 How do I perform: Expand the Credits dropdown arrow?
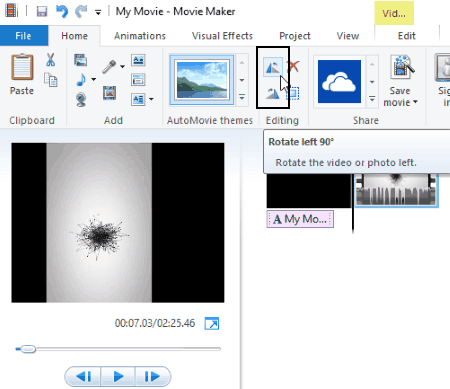(151, 99)
